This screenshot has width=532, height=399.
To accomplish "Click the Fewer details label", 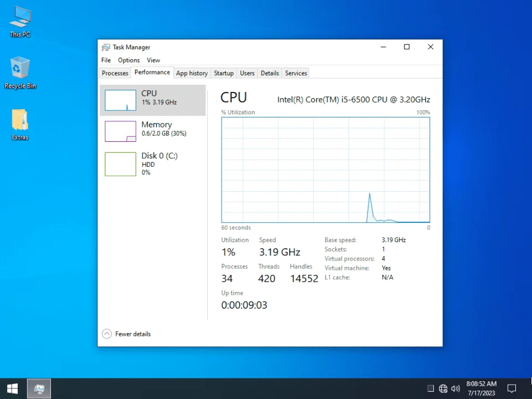I will [x=133, y=334].
